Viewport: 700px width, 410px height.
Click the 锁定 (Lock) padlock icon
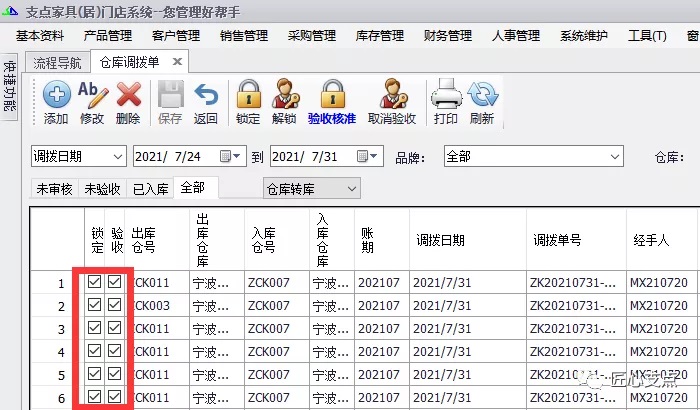(x=248, y=96)
